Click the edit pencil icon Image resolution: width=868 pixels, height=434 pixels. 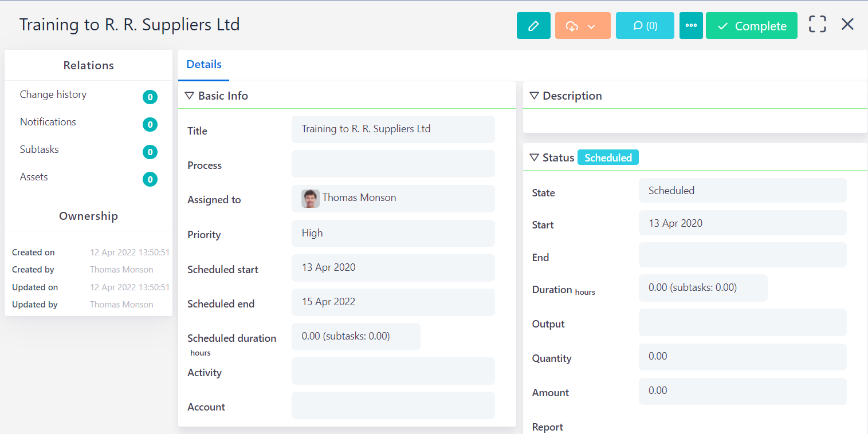533,25
